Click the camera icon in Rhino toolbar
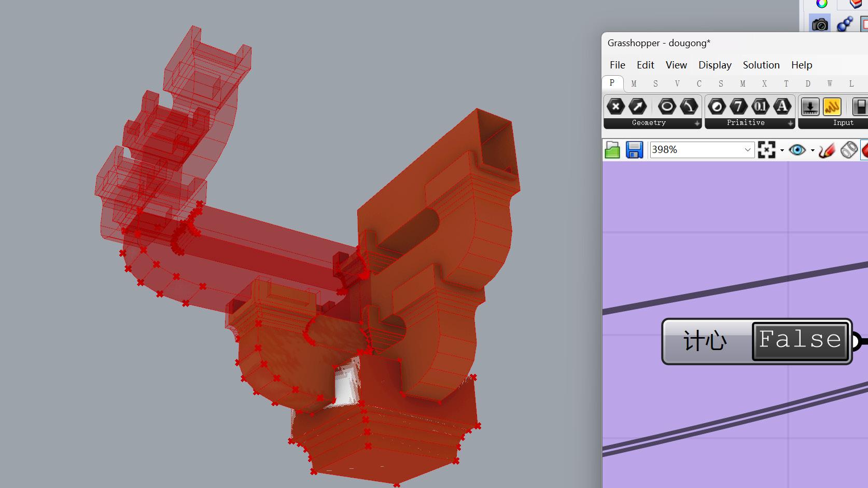This screenshot has height=488, width=868. point(820,24)
